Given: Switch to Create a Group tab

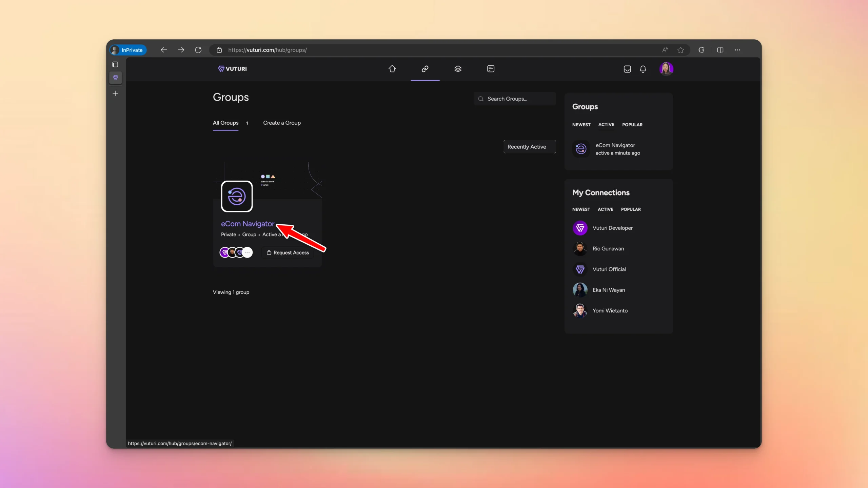Looking at the screenshot, I should pos(282,123).
